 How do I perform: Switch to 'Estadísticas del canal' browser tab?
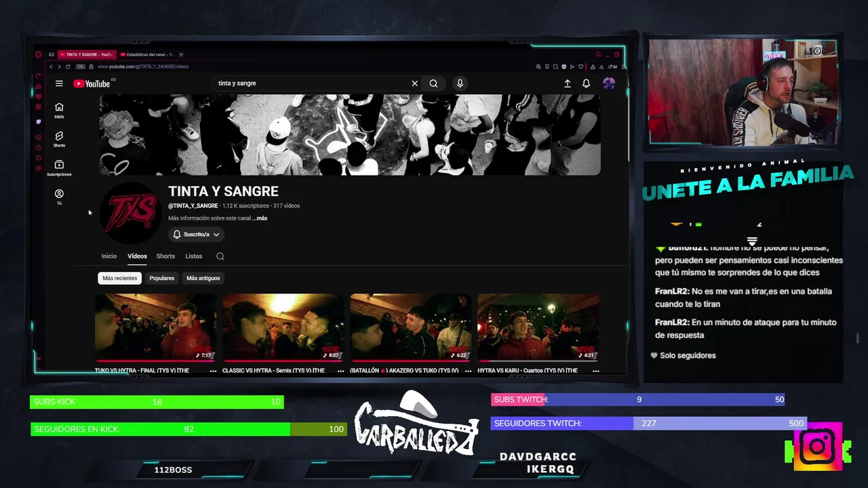(x=146, y=54)
